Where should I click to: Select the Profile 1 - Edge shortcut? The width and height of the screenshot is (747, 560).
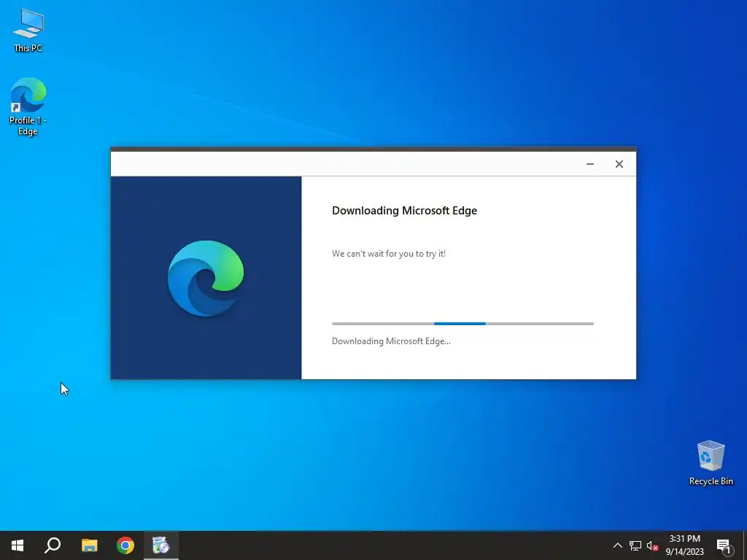click(x=28, y=106)
